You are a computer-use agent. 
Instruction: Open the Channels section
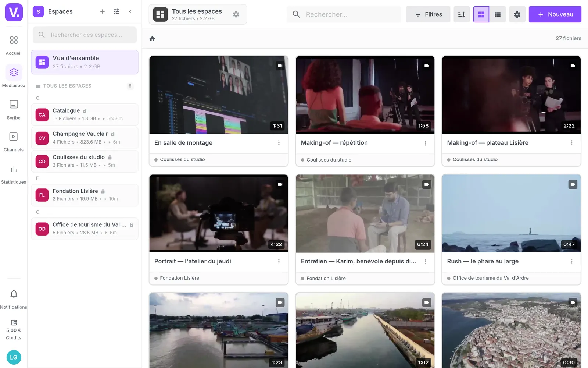point(14,142)
